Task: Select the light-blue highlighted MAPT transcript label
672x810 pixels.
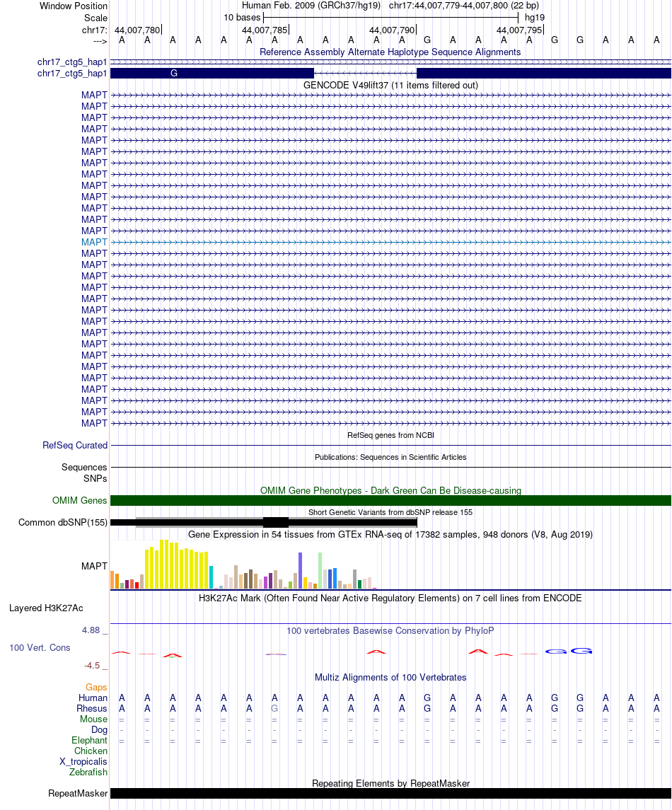Action: 94,242
